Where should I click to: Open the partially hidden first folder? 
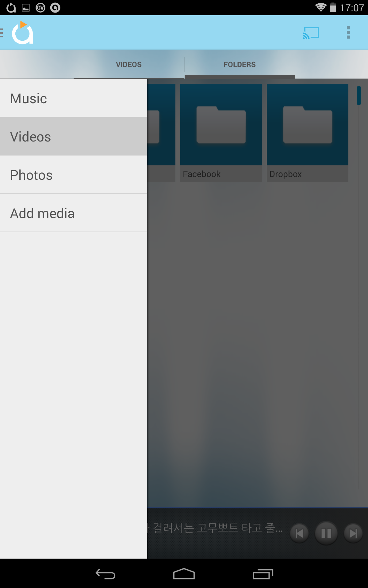click(x=161, y=133)
